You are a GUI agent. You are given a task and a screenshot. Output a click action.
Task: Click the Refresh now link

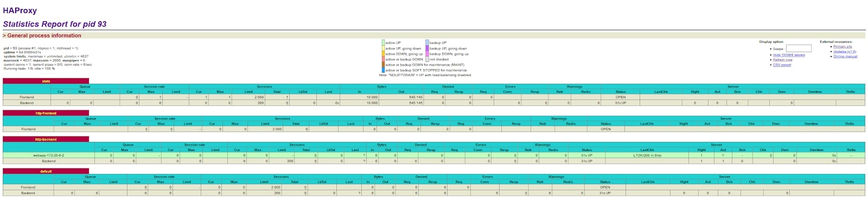point(782,60)
